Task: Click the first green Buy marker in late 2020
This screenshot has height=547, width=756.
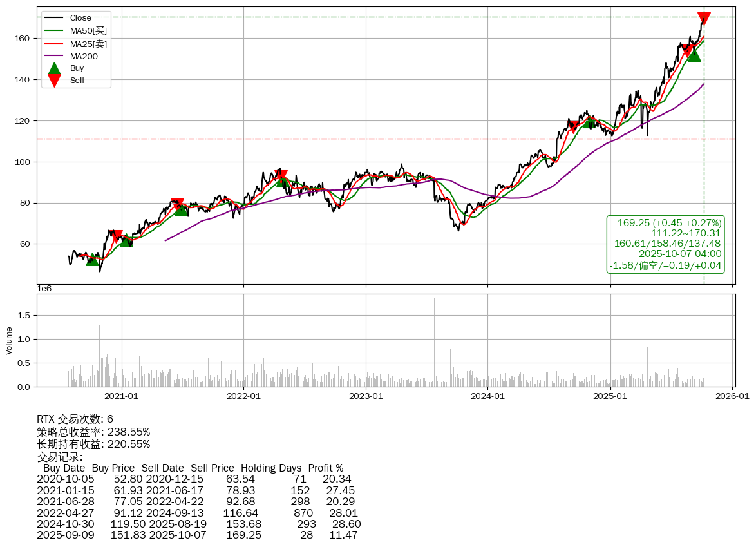Action: (93, 259)
